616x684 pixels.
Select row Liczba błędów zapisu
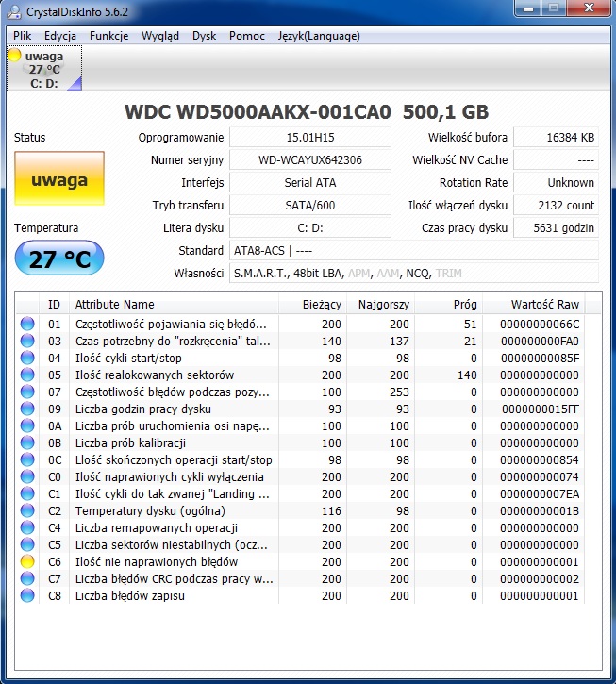click(x=301, y=595)
